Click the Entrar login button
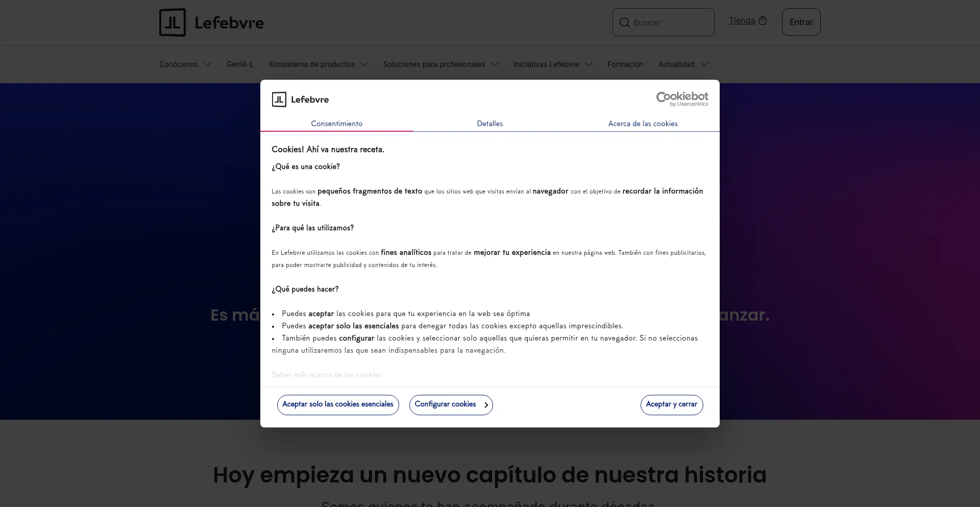 801,22
